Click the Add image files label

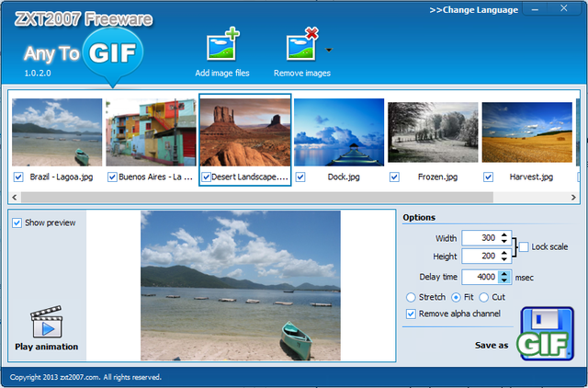point(222,74)
